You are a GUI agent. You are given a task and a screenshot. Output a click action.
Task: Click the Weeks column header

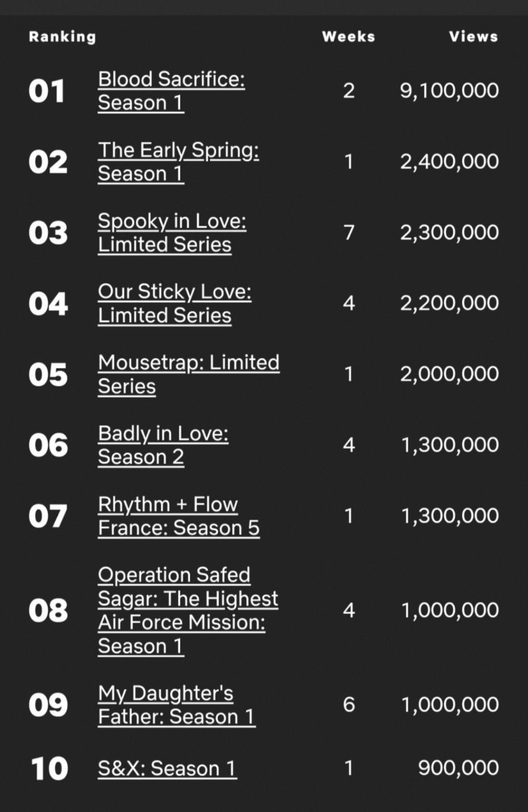click(x=349, y=37)
